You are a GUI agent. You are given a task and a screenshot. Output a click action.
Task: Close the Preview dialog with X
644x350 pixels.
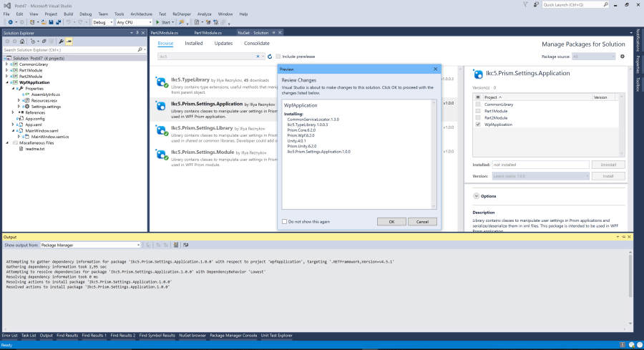pos(435,69)
